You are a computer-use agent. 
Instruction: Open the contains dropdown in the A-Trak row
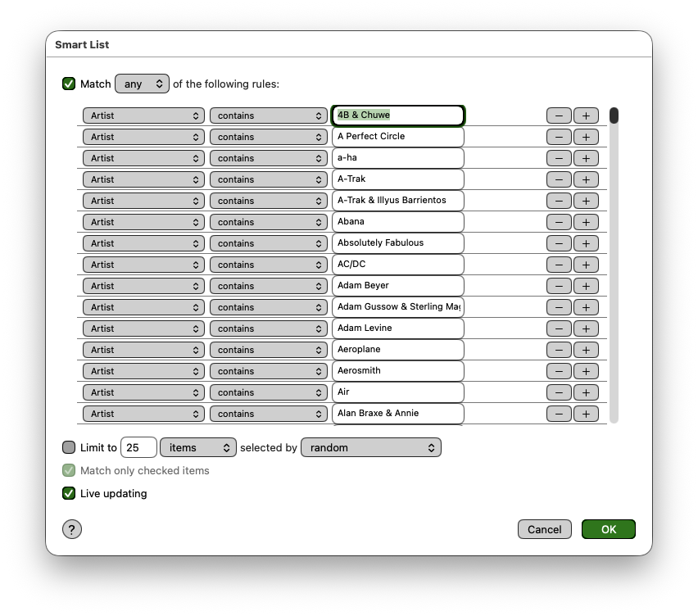click(x=270, y=179)
